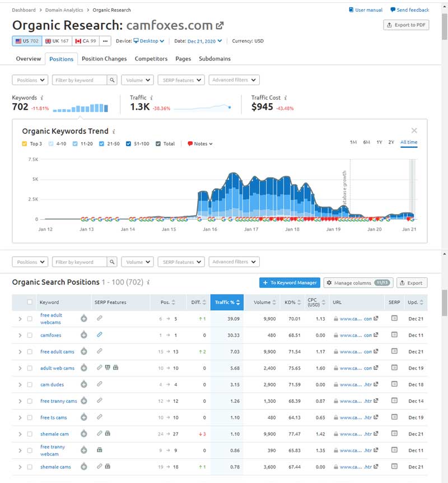Expand the 'free adult webcams' row

pyautogui.click(x=20, y=319)
